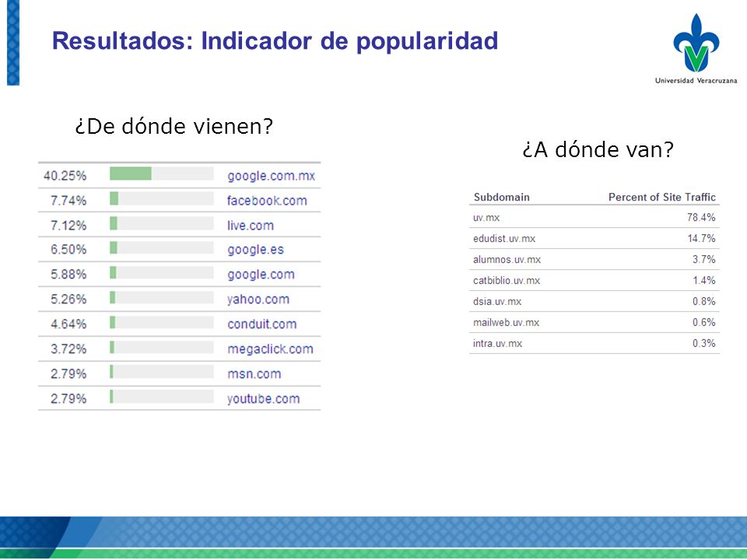The width and height of the screenshot is (747, 560).
Task: Open the google.com link
Action: click(261, 275)
